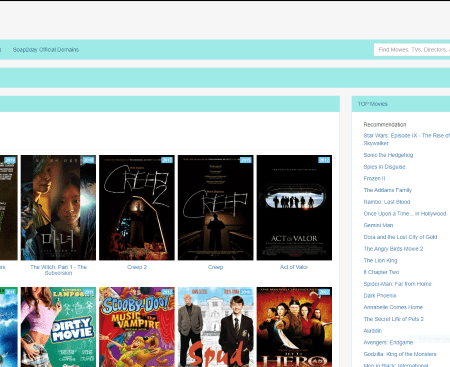Open Spies in Disguise recommendation
The image size is (450, 367).
[384, 167]
